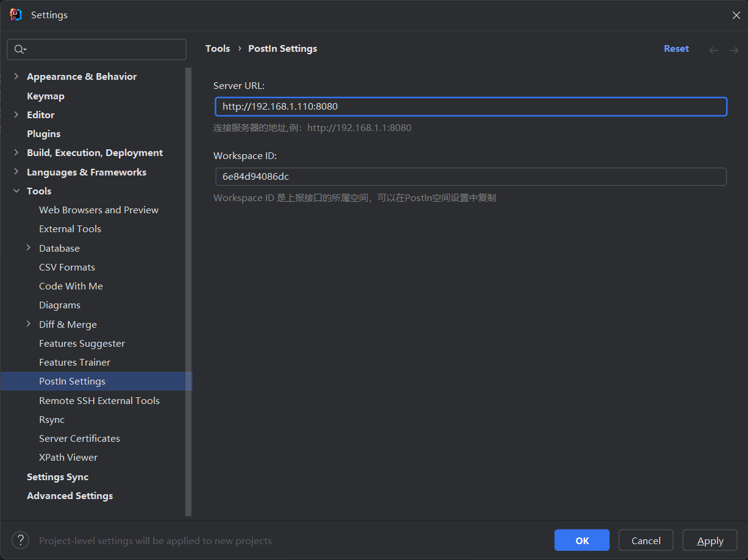Focus the Server URL input field
Viewport: 748px width, 560px height.
click(x=471, y=107)
